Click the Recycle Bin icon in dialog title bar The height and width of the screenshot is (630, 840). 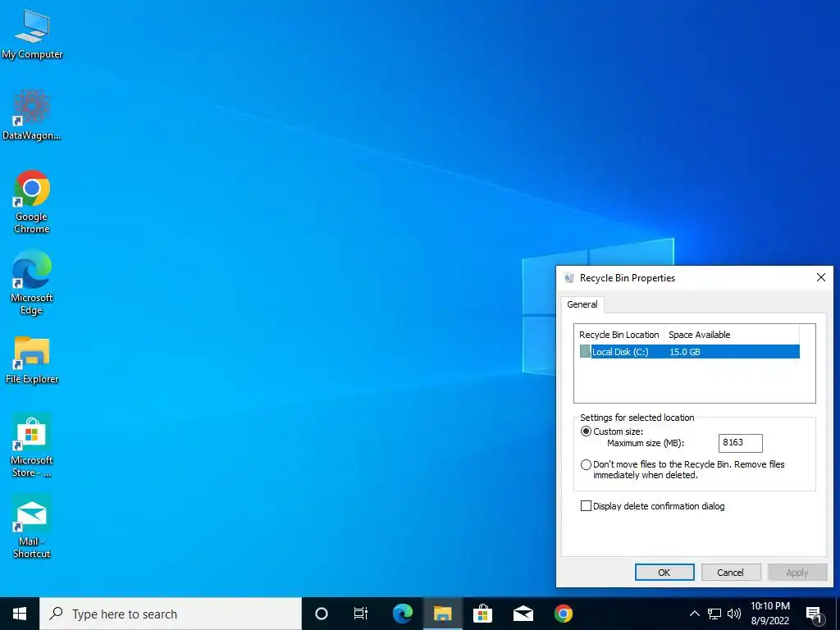(x=569, y=277)
